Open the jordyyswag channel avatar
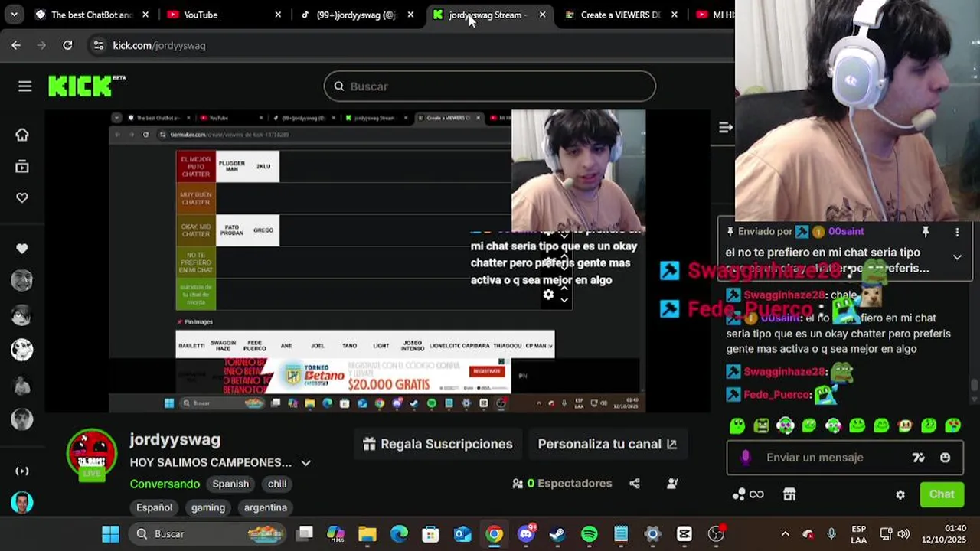980x551 pixels. [x=92, y=455]
